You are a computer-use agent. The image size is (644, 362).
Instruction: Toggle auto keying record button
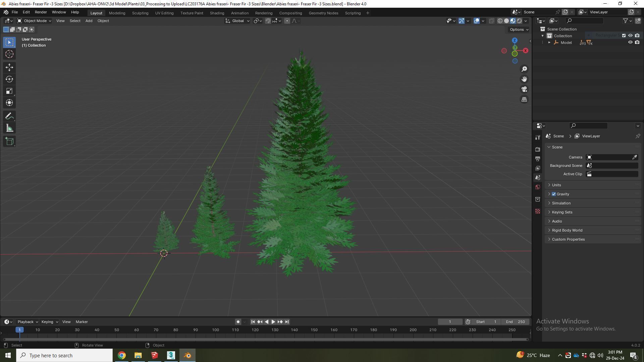coord(238,322)
